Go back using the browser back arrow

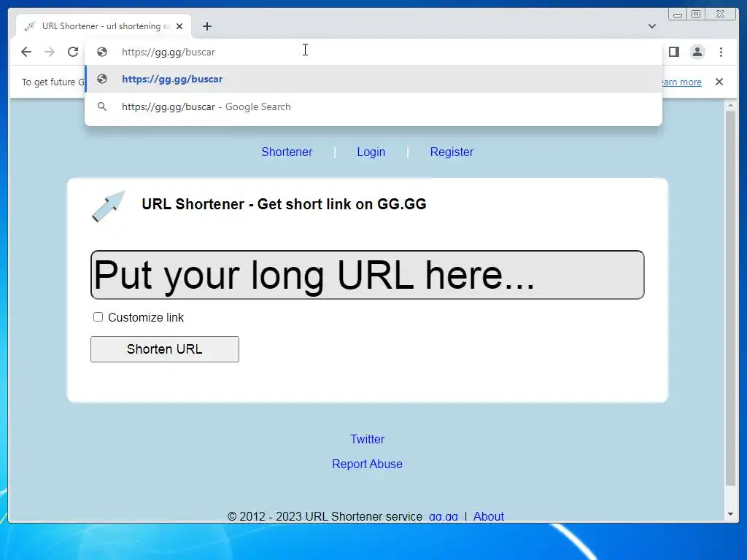26,52
